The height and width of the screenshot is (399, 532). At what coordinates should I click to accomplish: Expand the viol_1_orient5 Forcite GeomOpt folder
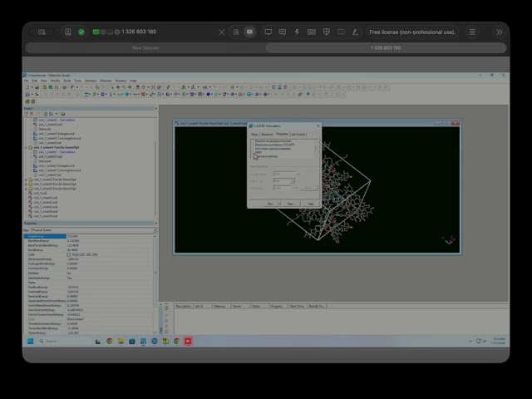coord(26,189)
